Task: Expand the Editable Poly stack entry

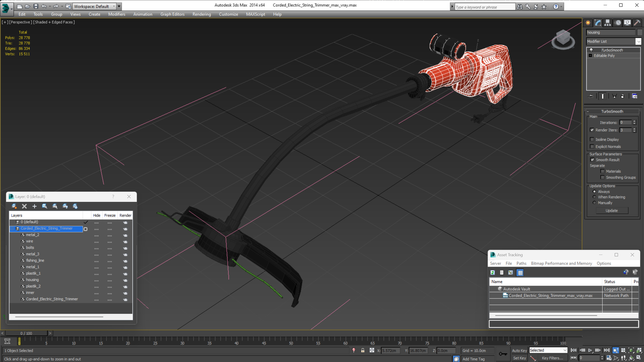Action: [590, 55]
